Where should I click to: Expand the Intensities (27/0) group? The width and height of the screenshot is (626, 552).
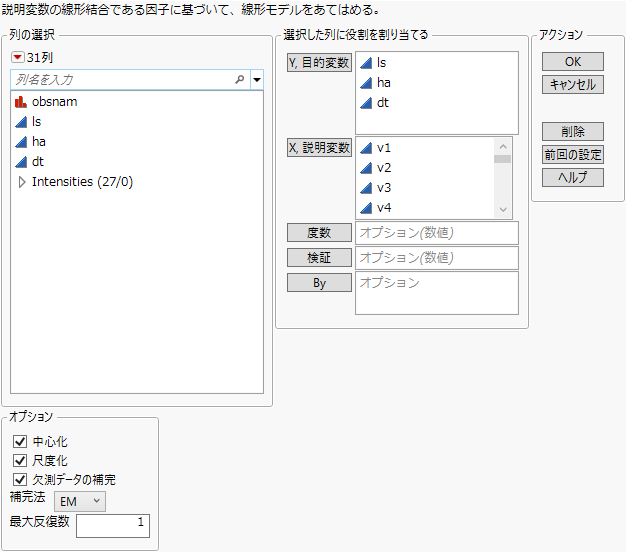click(22, 182)
